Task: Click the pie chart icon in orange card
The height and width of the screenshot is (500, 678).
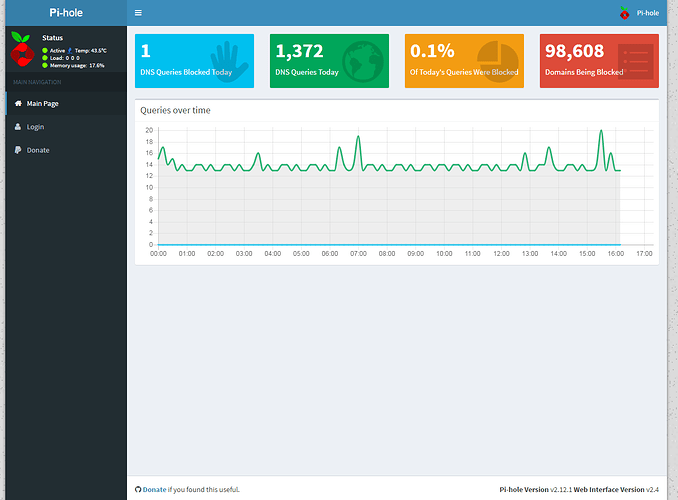Action: click(x=498, y=61)
